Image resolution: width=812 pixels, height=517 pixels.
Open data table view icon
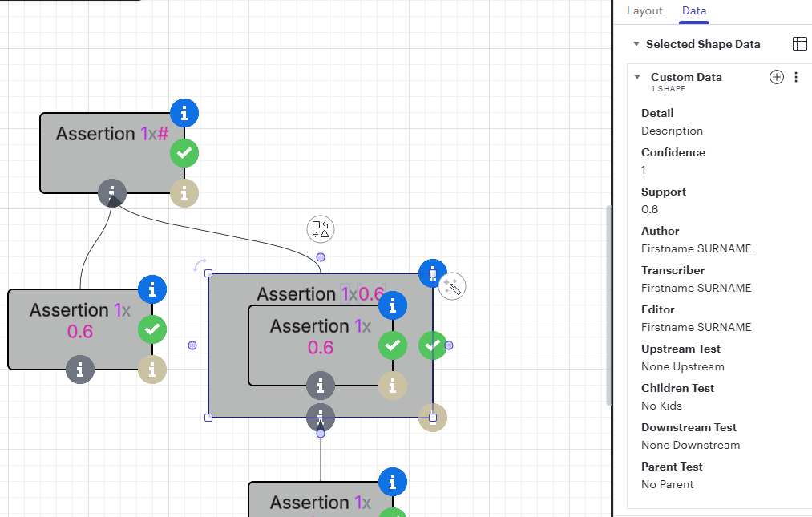click(799, 44)
